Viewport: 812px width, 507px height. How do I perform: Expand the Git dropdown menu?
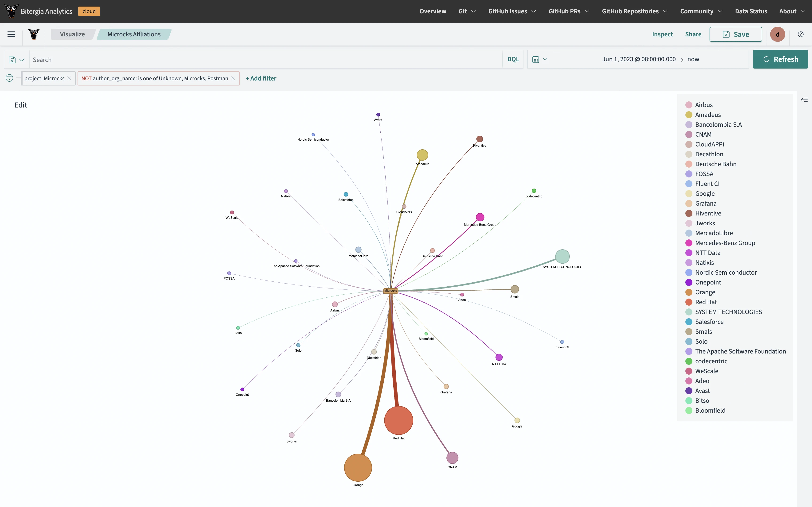[467, 12]
